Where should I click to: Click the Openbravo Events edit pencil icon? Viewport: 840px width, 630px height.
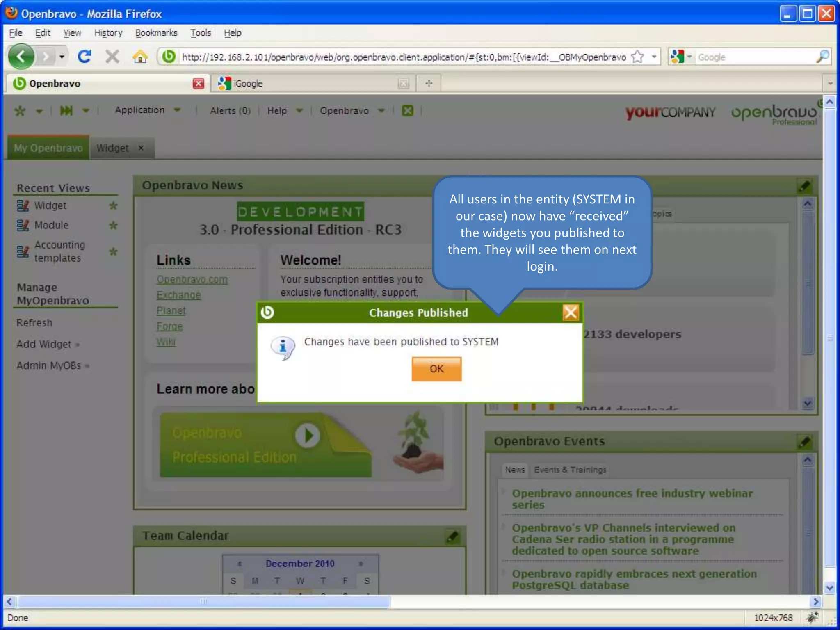pos(804,442)
